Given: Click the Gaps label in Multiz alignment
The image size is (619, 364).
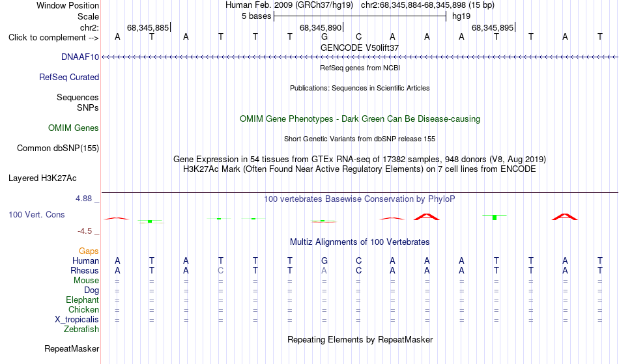Looking at the screenshot, I should click(89, 251).
